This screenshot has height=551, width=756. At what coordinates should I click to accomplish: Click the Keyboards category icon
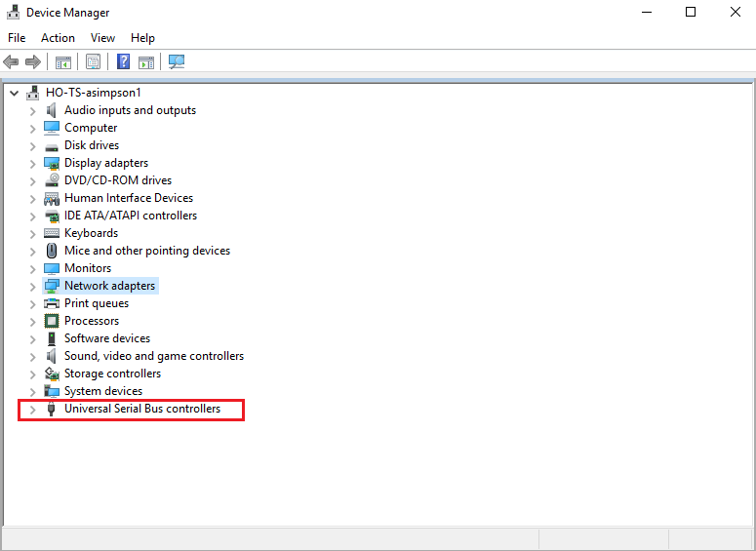pyautogui.click(x=52, y=233)
